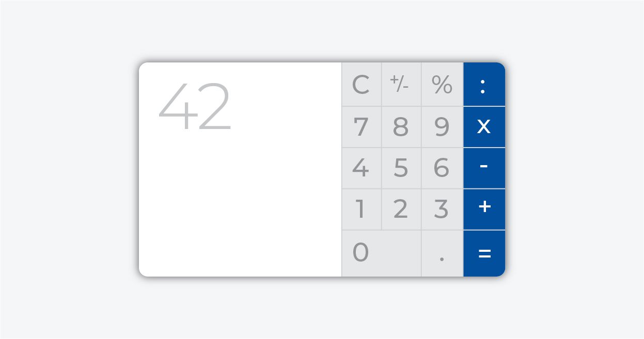644x339 pixels.
Task: Insert a decimal point
Action: [x=442, y=253]
